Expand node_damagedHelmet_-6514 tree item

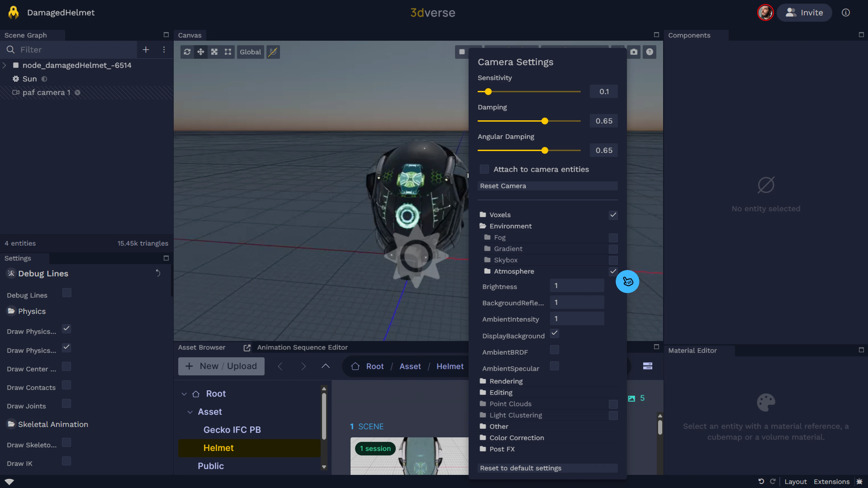pyautogui.click(x=4, y=65)
